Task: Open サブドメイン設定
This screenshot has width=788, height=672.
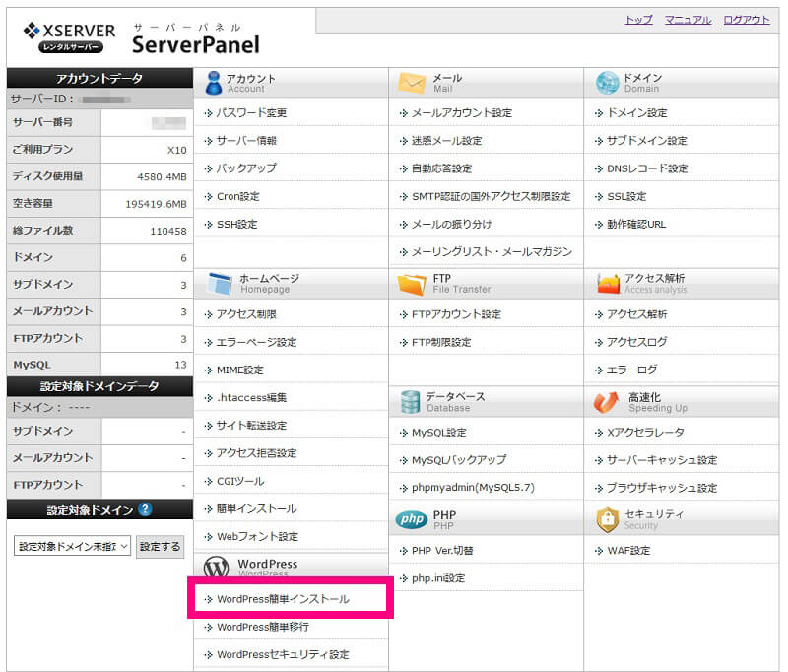Action: (x=647, y=141)
